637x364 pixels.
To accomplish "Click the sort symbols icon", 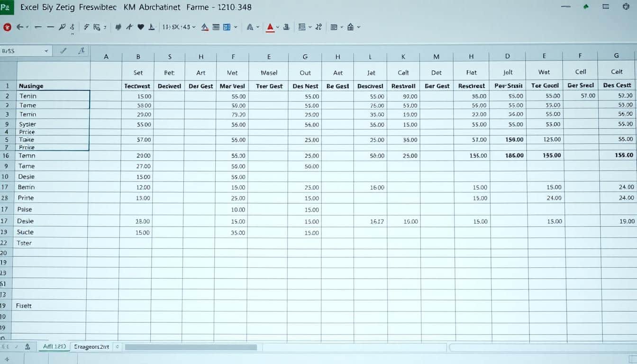I will click(318, 27).
